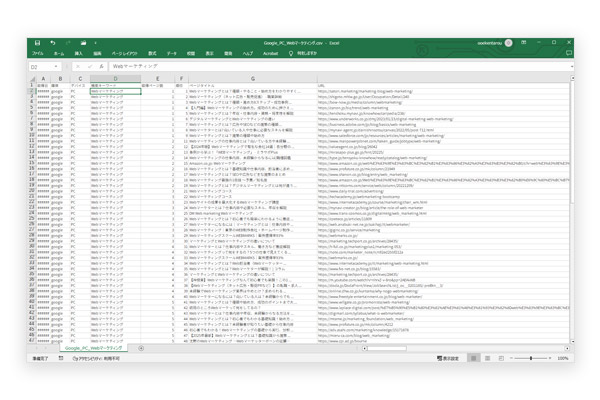Click the 表示設定 display settings button
600x400 pixels.
[x=448, y=358]
